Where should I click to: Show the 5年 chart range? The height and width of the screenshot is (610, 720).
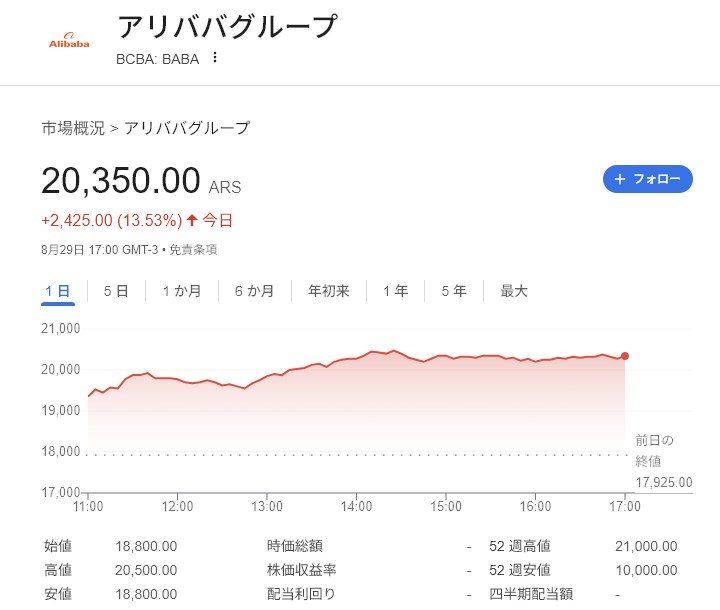point(454,291)
